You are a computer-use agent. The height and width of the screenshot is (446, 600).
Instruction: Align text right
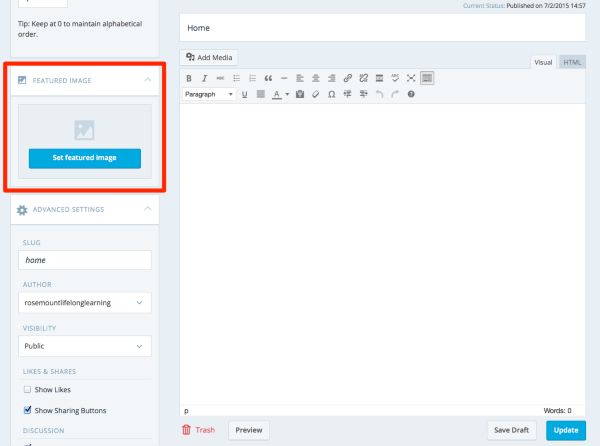[331, 78]
